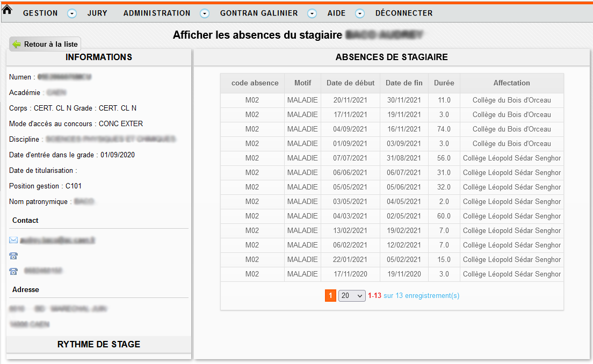Click the code absence column header

click(x=255, y=83)
